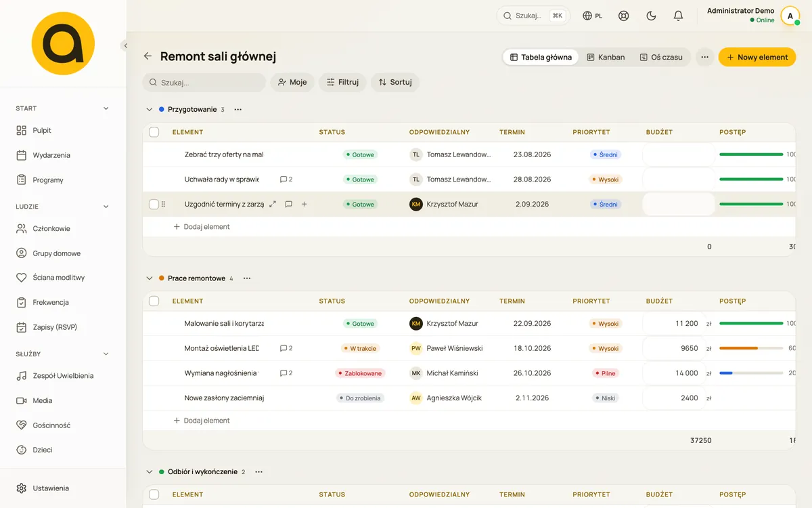Viewport: 812px width, 508px height.
Task: Switch to the Kanban view
Action: (606, 57)
